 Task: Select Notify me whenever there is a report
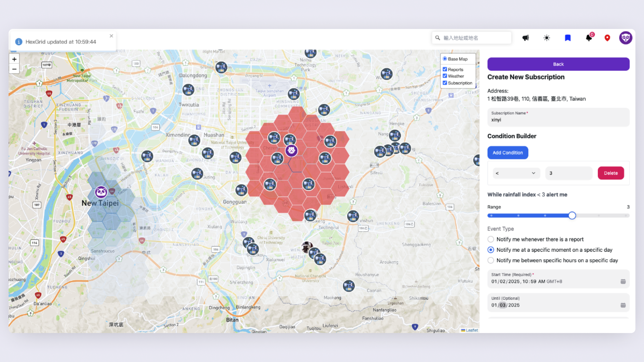pyautogui.click(x=491, y=239)
